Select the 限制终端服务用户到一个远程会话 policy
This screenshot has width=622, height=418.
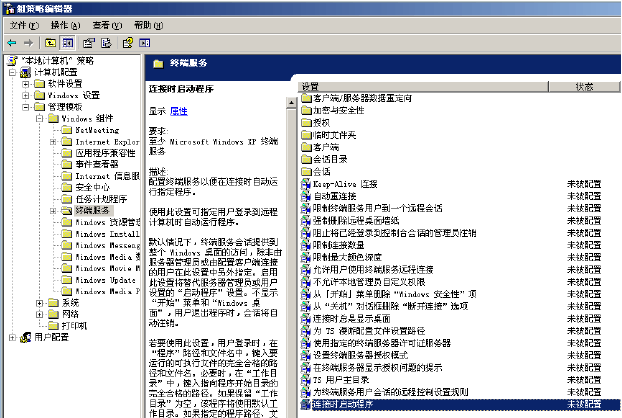[378, 208]
